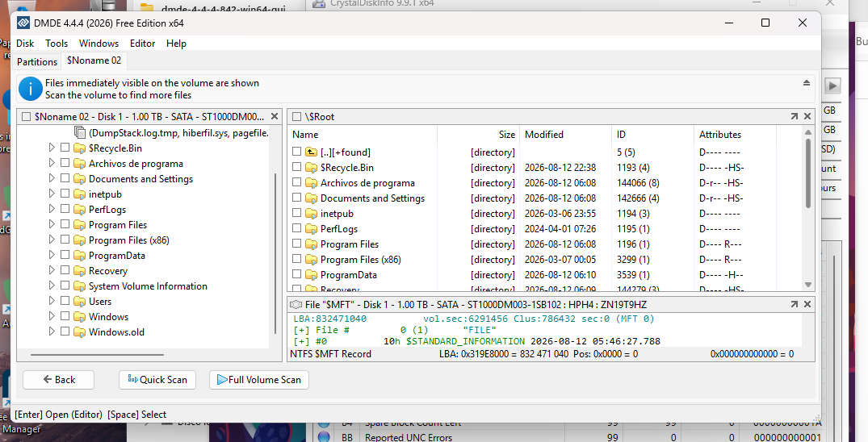Check the Users checkbox in tree
Viewport: 868px width, 442px height.
click(x=65, y=301)
